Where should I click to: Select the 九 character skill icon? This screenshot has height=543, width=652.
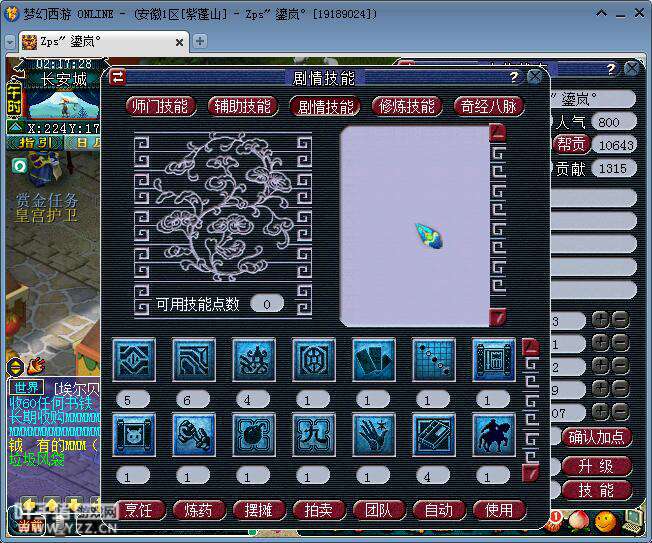pyautogui.click(x=314, y=435)
